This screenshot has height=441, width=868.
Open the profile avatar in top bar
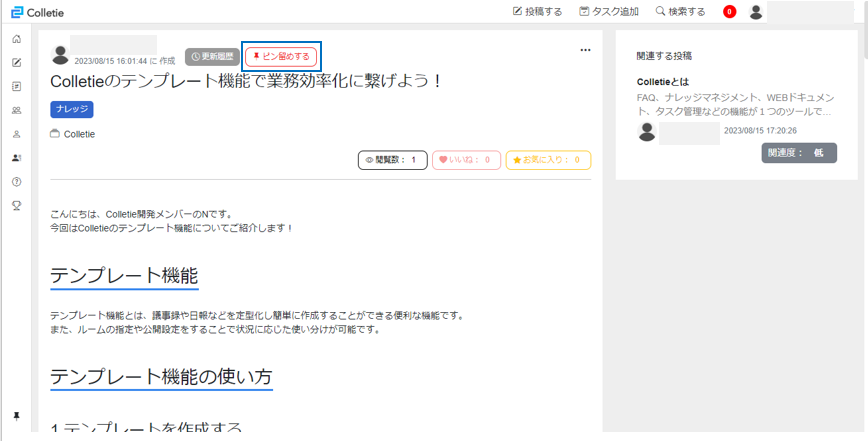[x=756, y=12]
